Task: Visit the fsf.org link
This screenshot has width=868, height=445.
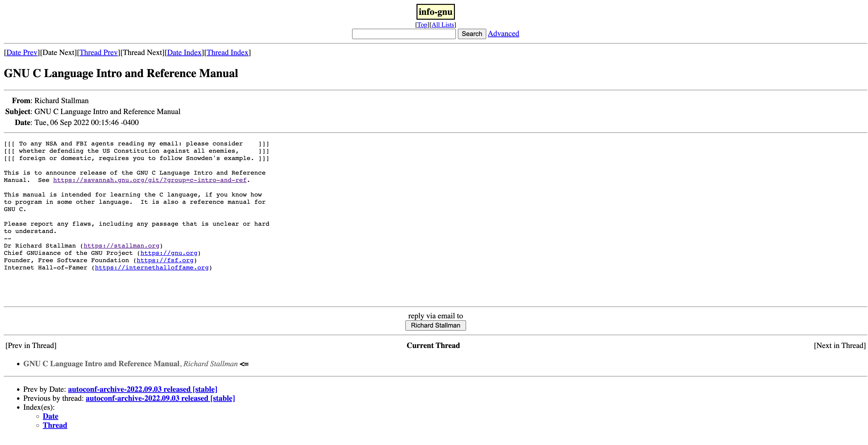Action: (x=165, y=260)
